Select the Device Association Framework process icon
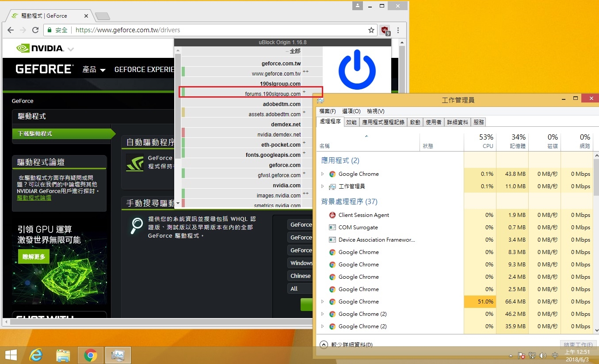Screen dimensions: 599x364 pos(332,240)
